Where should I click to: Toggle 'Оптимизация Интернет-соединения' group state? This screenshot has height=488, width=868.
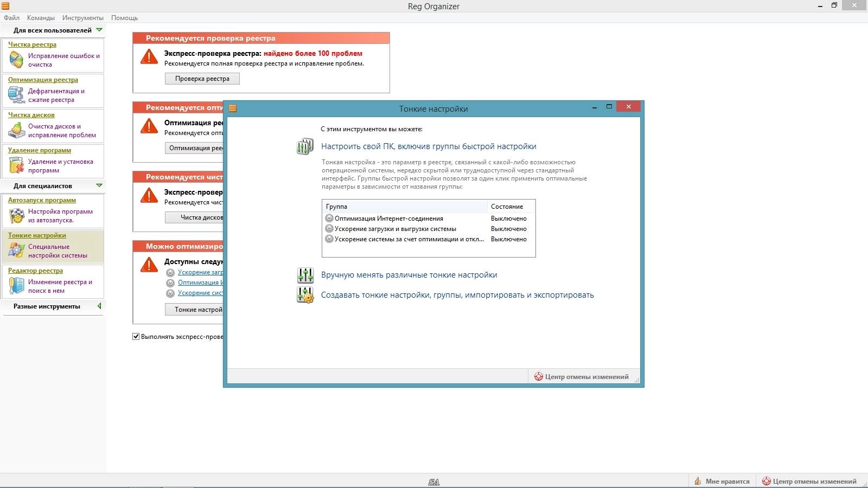(x=329, y=218)
